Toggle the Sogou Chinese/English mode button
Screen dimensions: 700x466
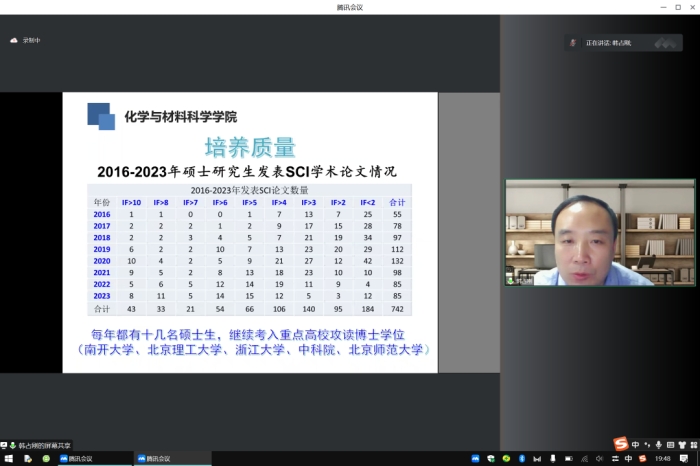tap(636, 444)
